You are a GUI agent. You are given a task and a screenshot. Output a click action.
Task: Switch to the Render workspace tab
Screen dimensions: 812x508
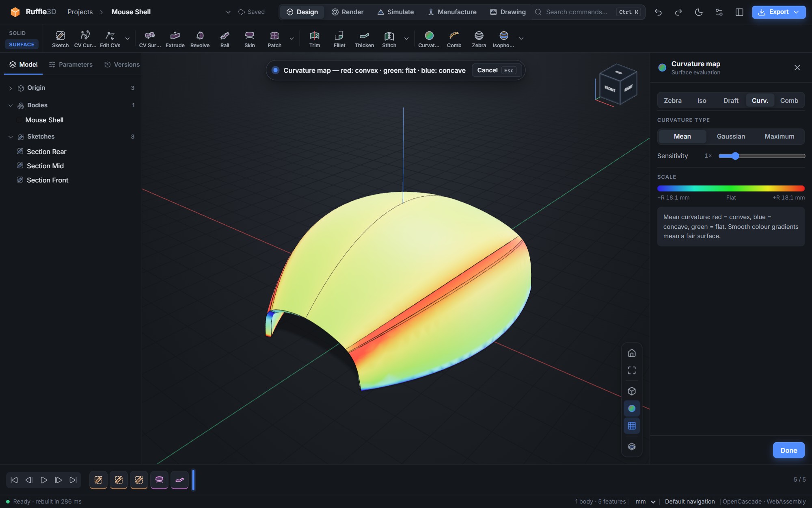coord(348,12)
